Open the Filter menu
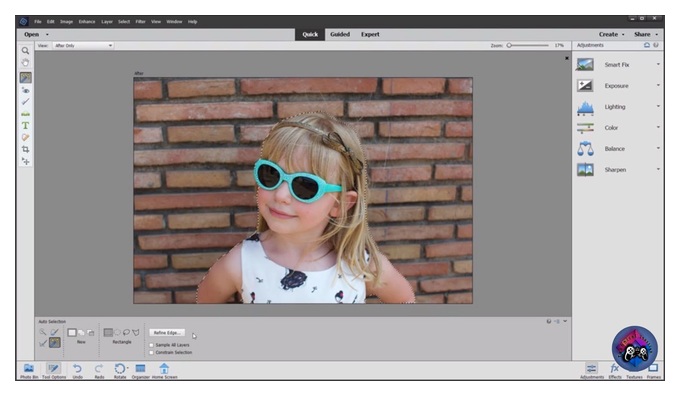The image size is (680, 396). (141, 22)
